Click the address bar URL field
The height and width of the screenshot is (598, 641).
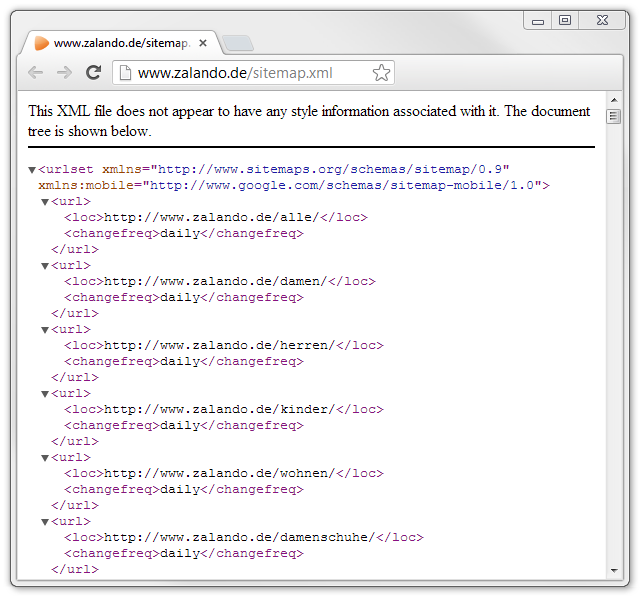(250, 73)
